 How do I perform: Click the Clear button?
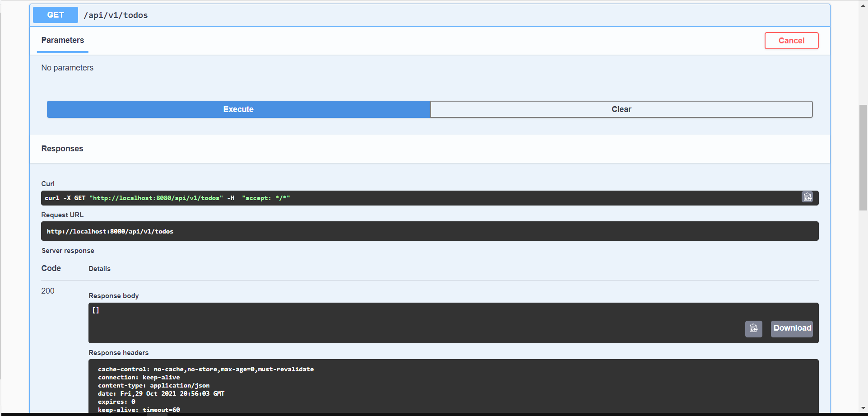tap(621, 109)
